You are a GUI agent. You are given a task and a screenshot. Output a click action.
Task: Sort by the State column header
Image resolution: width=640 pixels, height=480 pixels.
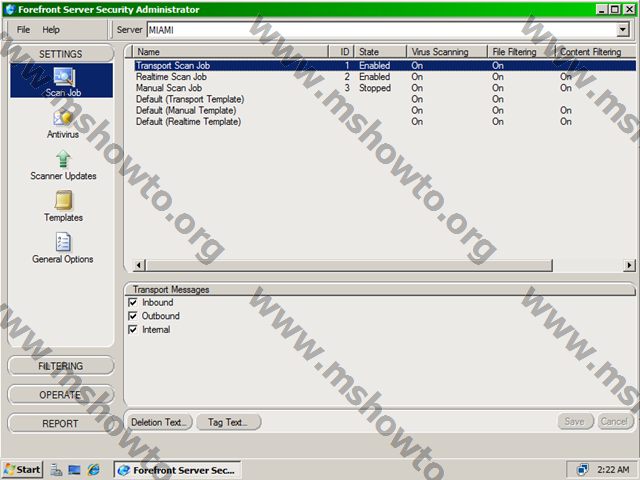click(380, 52)
